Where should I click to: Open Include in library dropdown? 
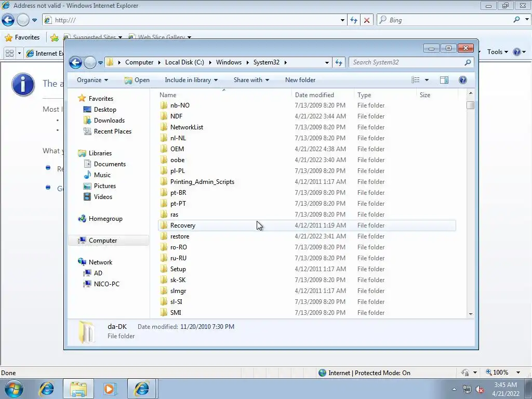coord(191,80)
